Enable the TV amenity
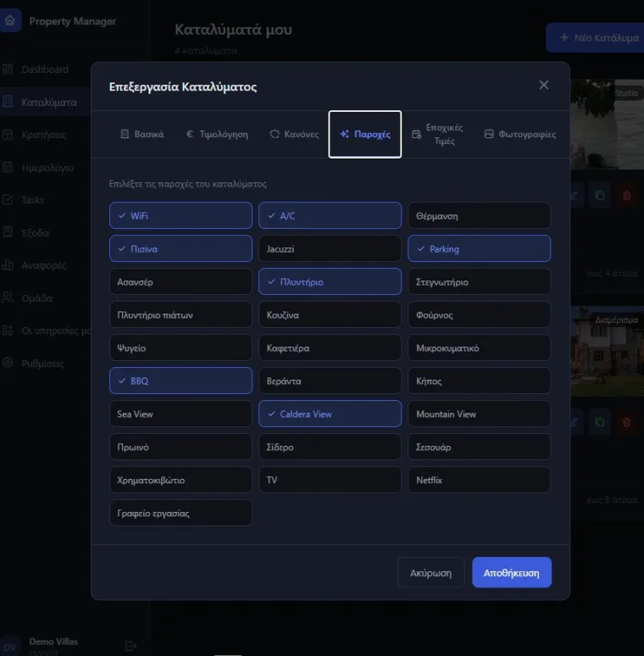Image resolution: width=644 pixels, height=656 pixels. [x=330, y=480]
